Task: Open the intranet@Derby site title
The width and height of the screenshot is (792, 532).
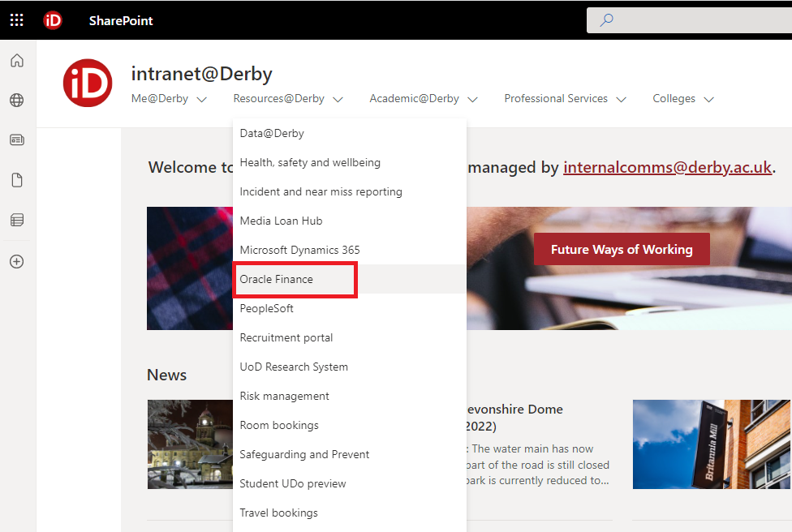Action: (x=201, y=74)
